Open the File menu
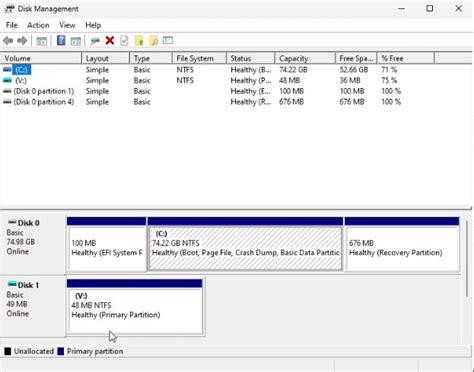 (11, 25)
